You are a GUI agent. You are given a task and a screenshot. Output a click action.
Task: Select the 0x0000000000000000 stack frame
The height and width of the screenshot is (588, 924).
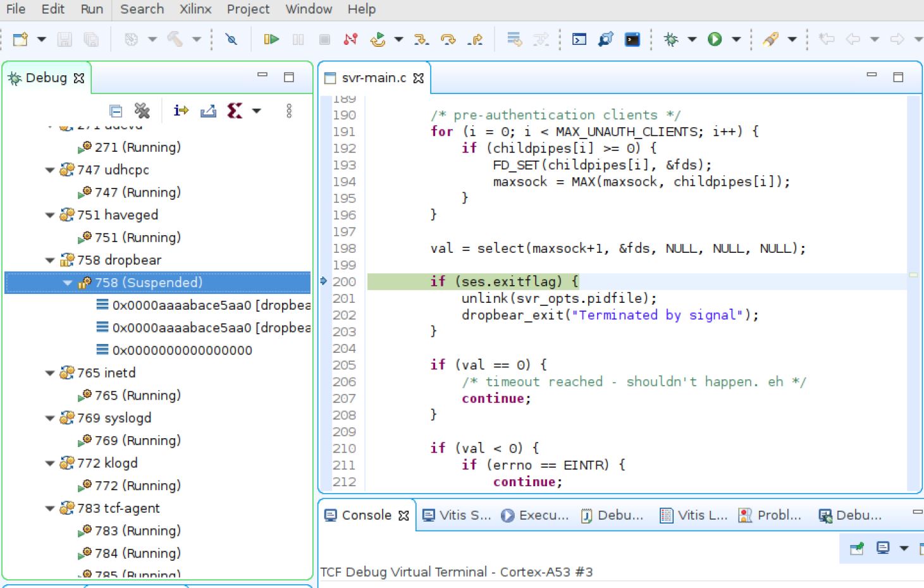pyautogui.click(x=182, y=350)
